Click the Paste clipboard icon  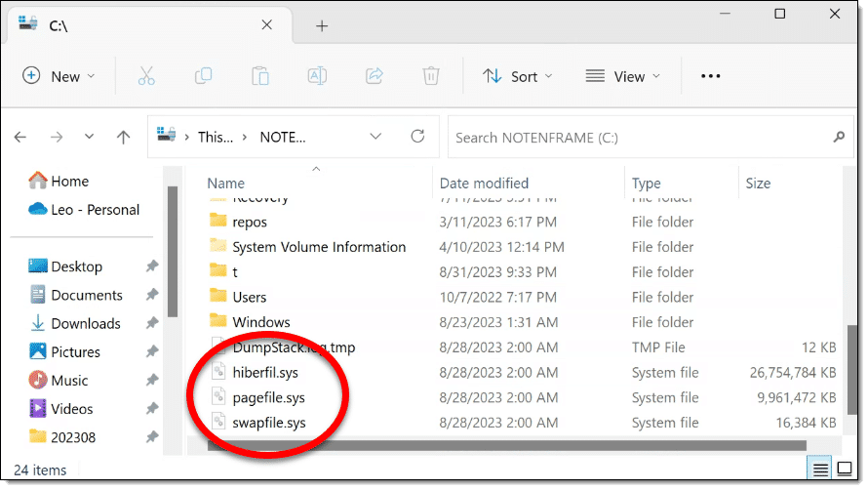260,76
